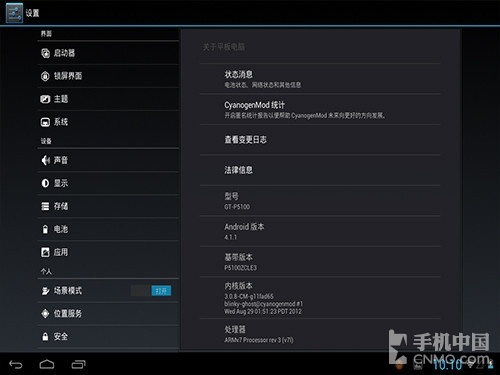
Task: Toggle the 场景模式 switch showing 打开
Action: tap(151, 291)
